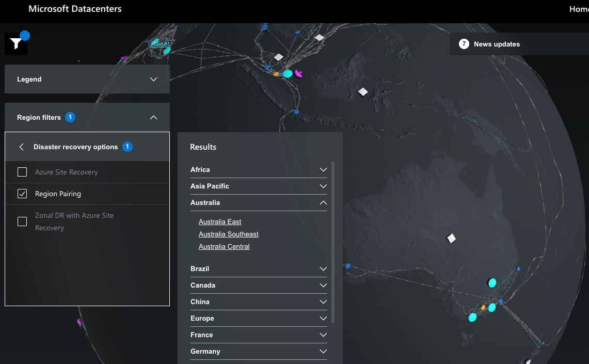Check Zonal DR with Azure Site Recovery

point(22,221)
